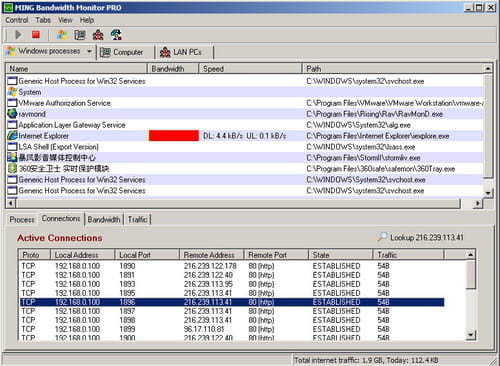This screenshot has width=500, height=366.
Task: Click the Lookup magnifier icon
Action: click(382, 237)
